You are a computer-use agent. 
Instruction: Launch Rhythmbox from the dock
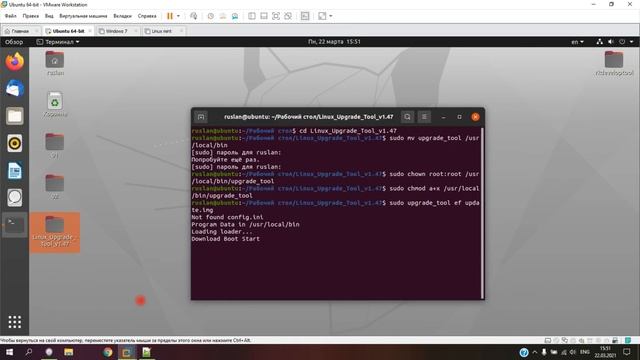(x=15, y=143)
